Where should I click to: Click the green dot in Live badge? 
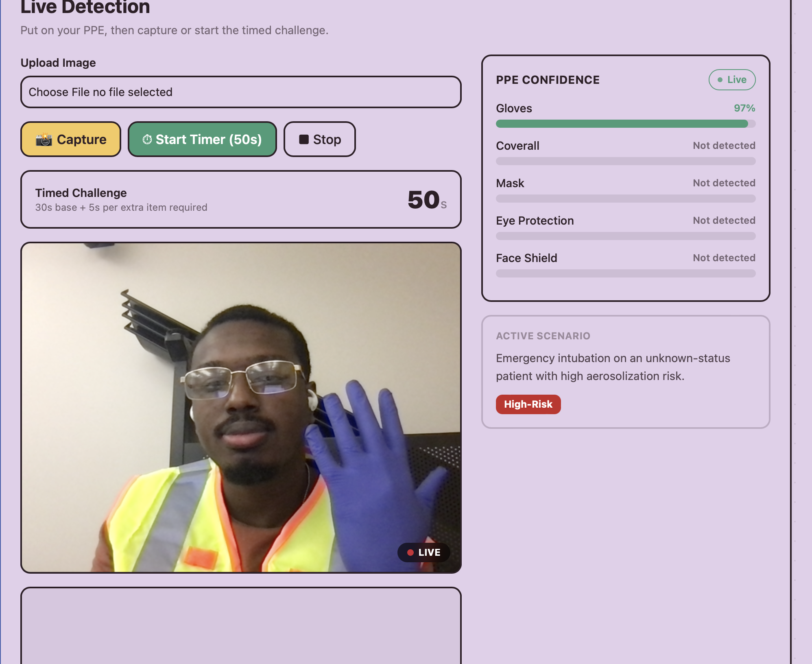pyautogui.click(x=720, y=80)
